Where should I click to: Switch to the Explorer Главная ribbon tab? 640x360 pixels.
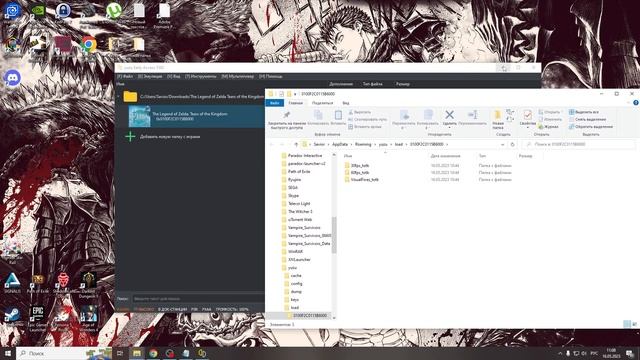tap(296, 103)
